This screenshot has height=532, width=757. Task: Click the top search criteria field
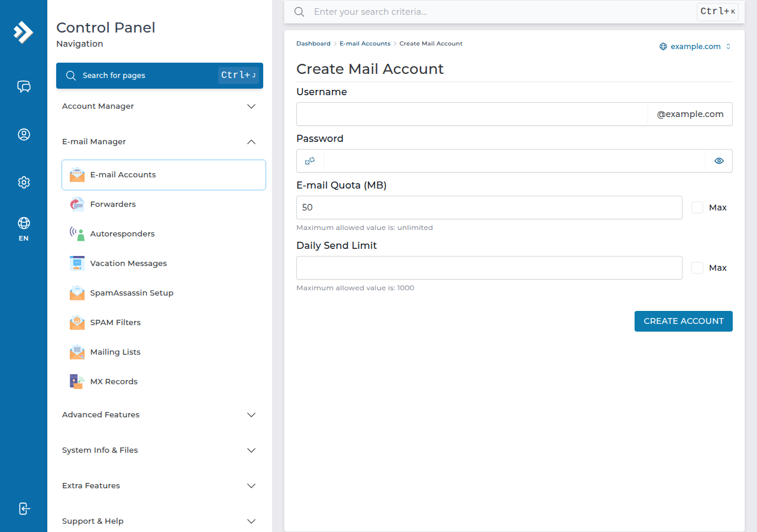click(503, 12)
